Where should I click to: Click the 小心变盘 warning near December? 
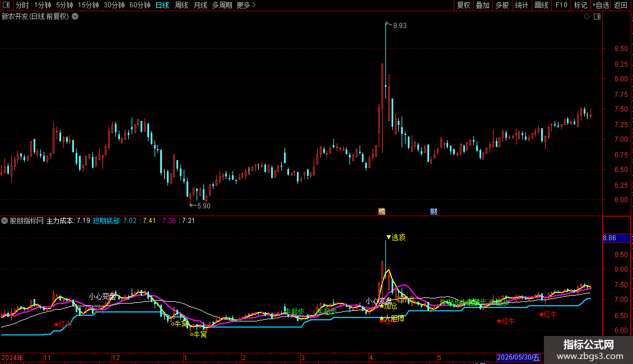(x=102, y=297)
